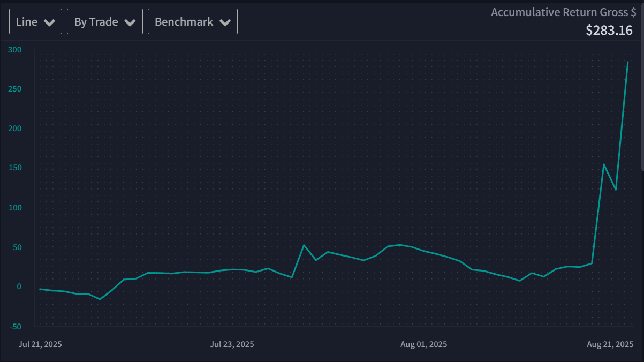The width and height of the screenshot is (644, 362).
Task: Select the Jul 23, 2025 axis label
Action: (232, 344)
